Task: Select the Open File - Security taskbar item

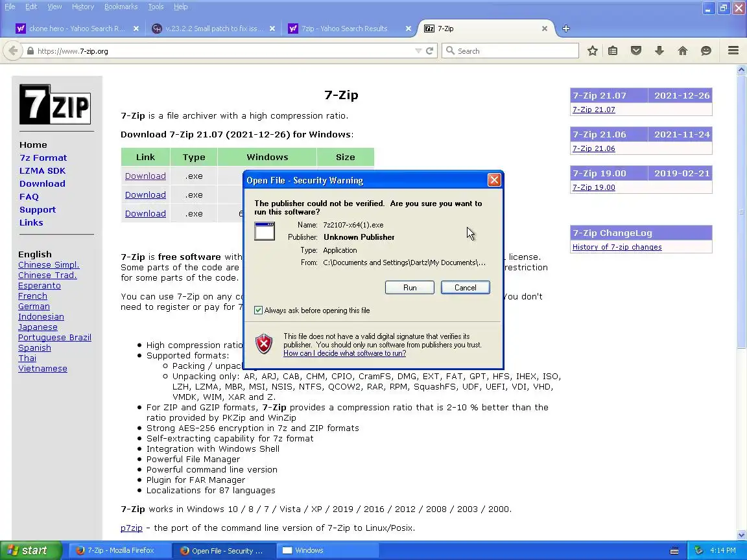Action: tap(224, 550)
